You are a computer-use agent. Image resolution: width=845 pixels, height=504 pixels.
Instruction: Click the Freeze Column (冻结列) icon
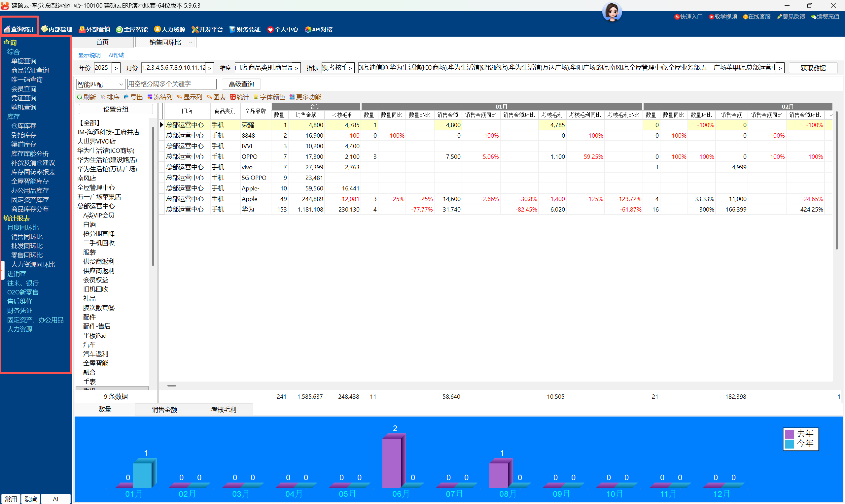[x=150, y=97]
